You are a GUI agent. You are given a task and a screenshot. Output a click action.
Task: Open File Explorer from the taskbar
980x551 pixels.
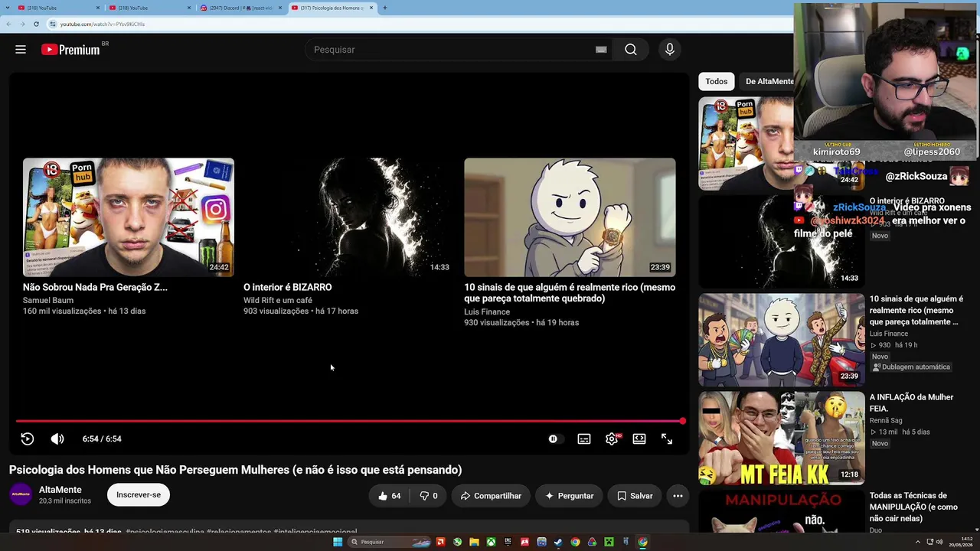click(474, 542)
